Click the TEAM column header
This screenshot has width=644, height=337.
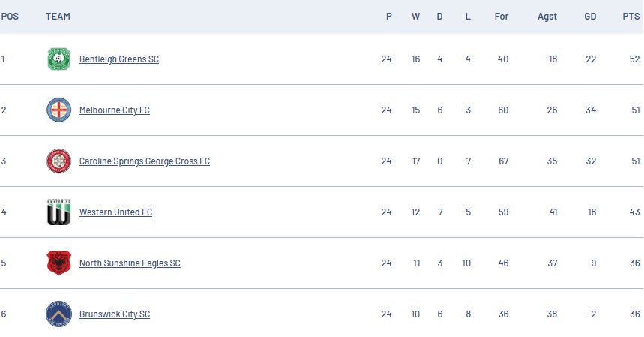click(58, 17)
